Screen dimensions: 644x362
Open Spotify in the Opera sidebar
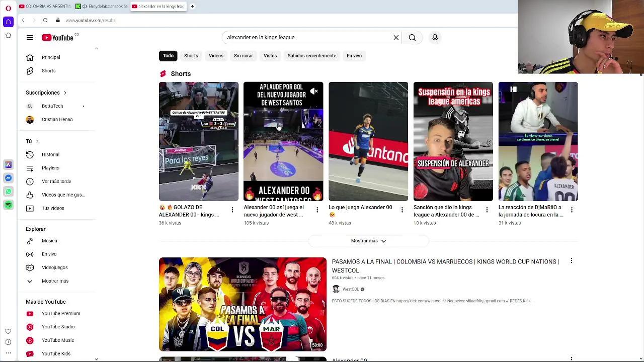[x=8, y=205]
